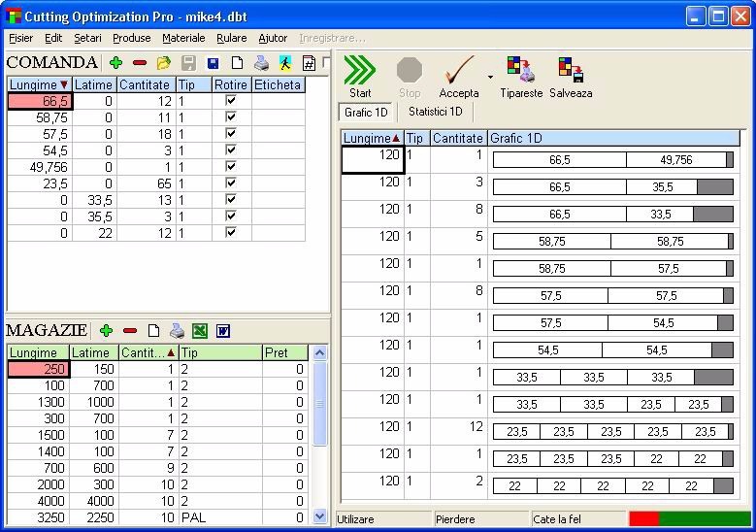Export MAGAZIE to Excel

[200, 330]
